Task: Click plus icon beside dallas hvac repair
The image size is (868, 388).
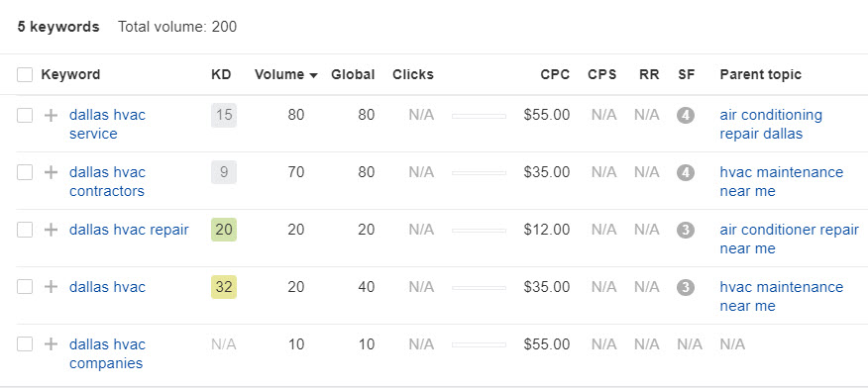Action: 51,230
